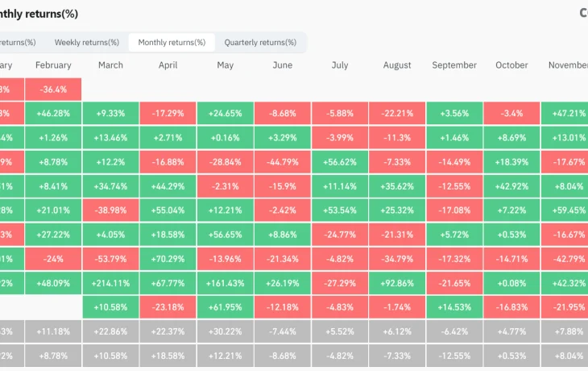This screenshot has width=588, height=371.
Task: Select the -23.18% April cell
Action: click(x=168, y=307)
